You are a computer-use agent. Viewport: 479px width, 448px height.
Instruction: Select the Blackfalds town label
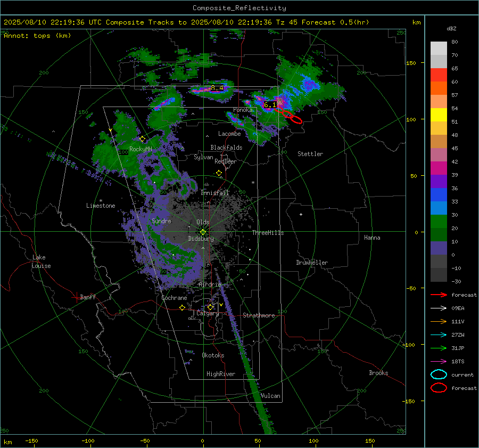(x=226, y=148)
